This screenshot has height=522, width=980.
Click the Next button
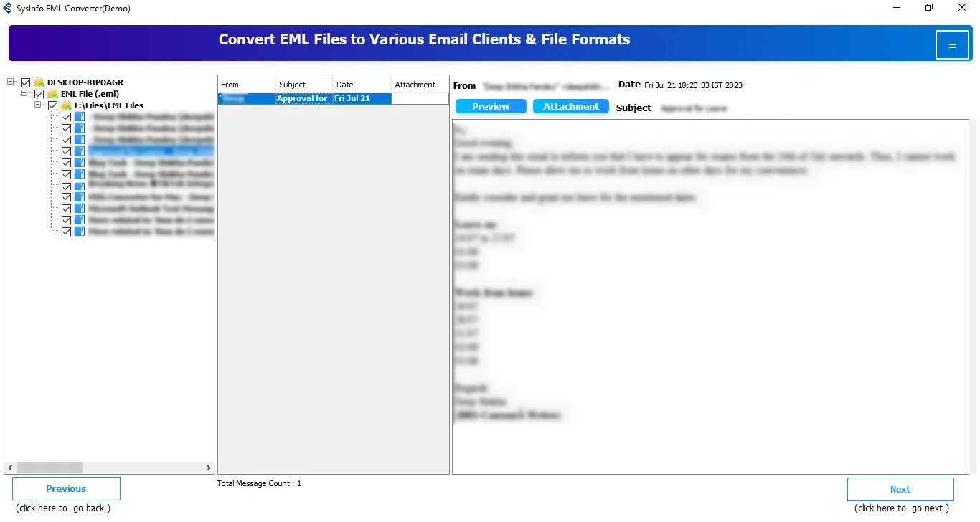pos(900,489)
